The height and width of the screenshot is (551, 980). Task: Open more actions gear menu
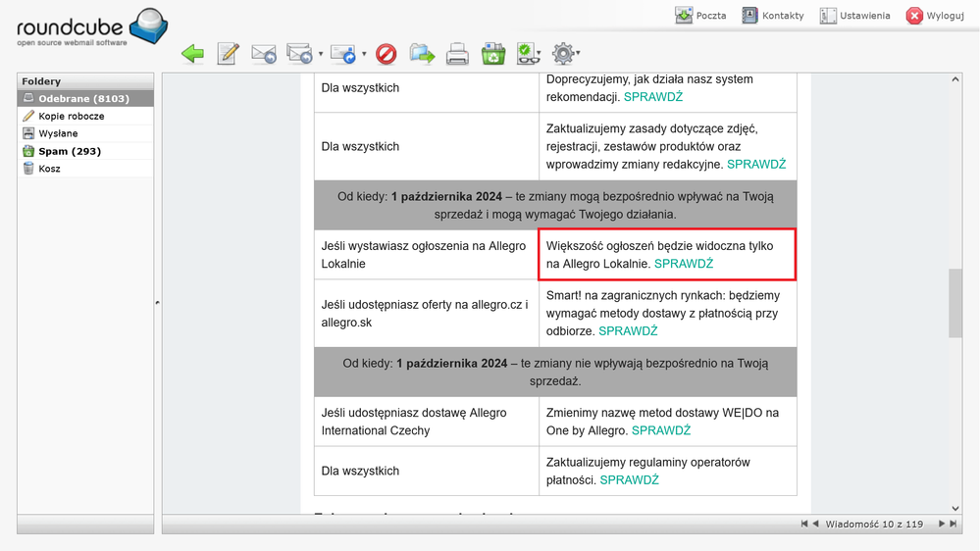tap(564, 54)
